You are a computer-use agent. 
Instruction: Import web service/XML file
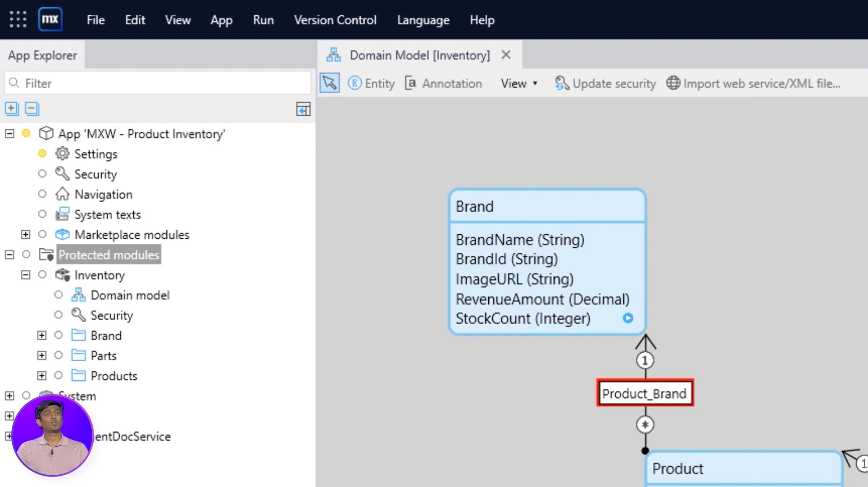point(753,83)
